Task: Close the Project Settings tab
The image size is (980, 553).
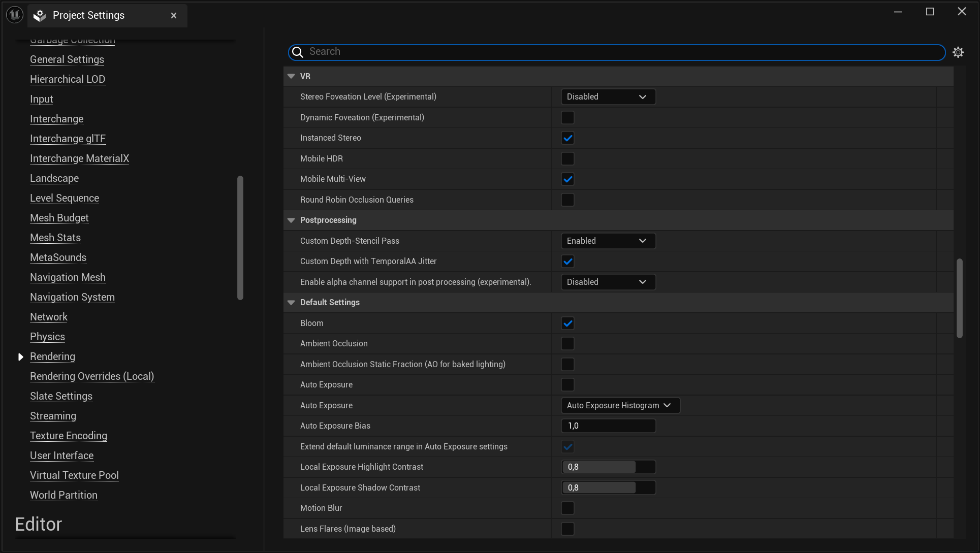Action: (173, 15)
